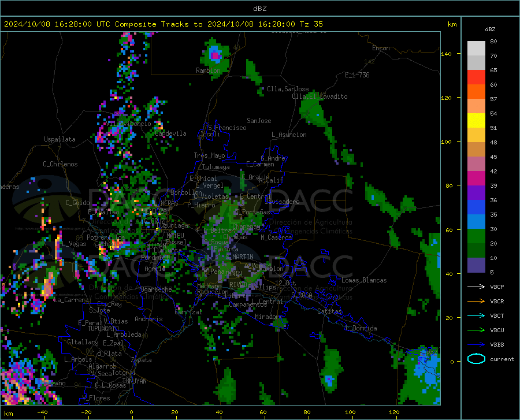
Task: Click the light gray 70-80 dBZ swatch
Action: click(x=476, y=48)
